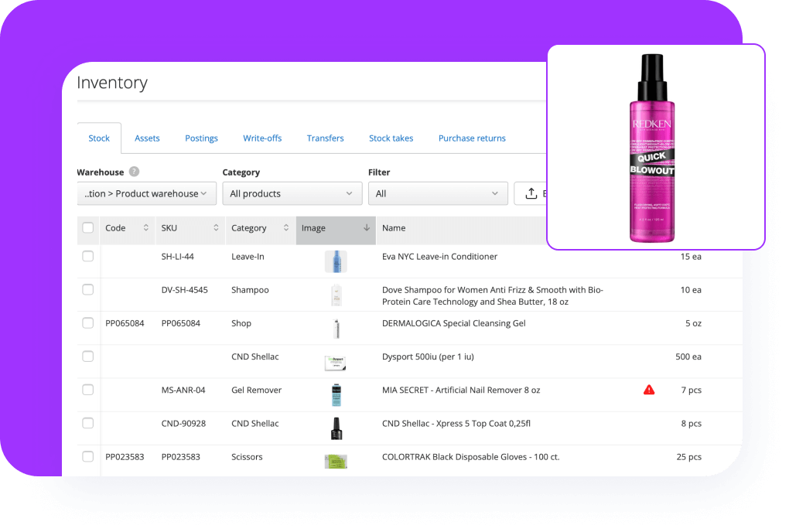Screen dimensions: 789x532
Task: Expand the All products Category dropdown
Action: [x=292, y=193]
